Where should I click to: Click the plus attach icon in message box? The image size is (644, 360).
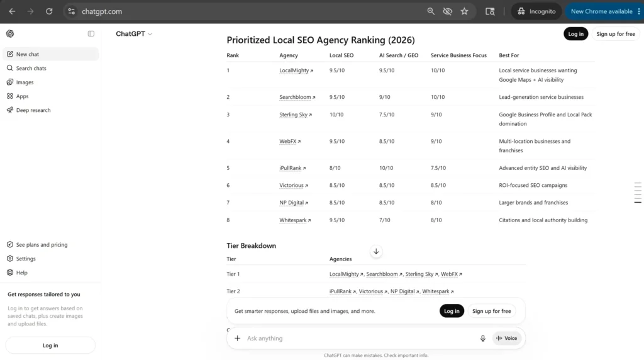coord(237,338)
